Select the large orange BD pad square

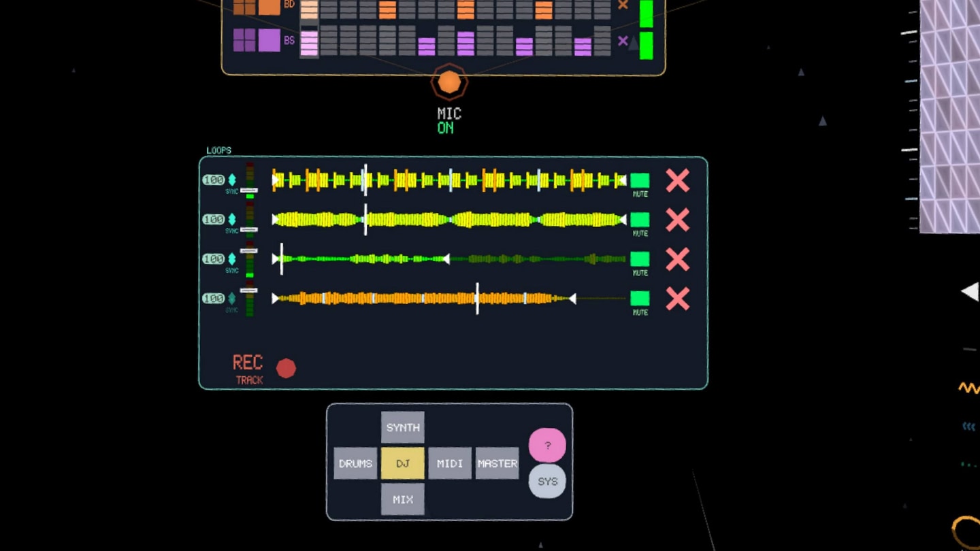point(269,7)
